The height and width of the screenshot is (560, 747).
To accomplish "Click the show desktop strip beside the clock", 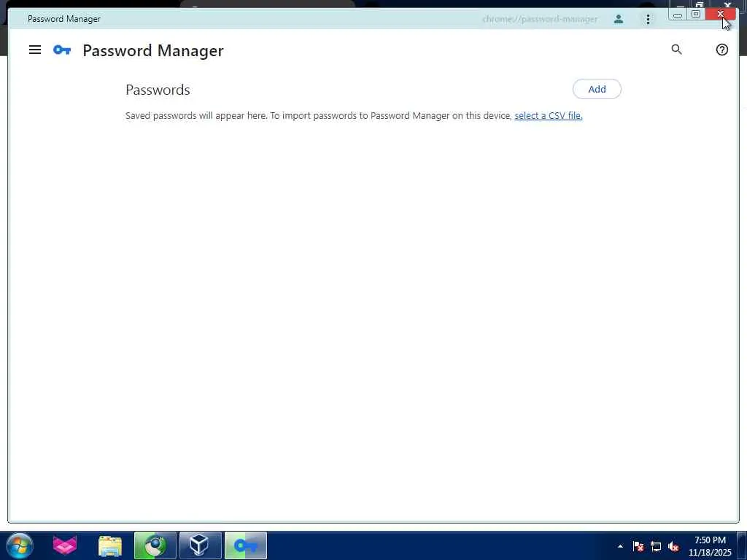I will (742, 545).
